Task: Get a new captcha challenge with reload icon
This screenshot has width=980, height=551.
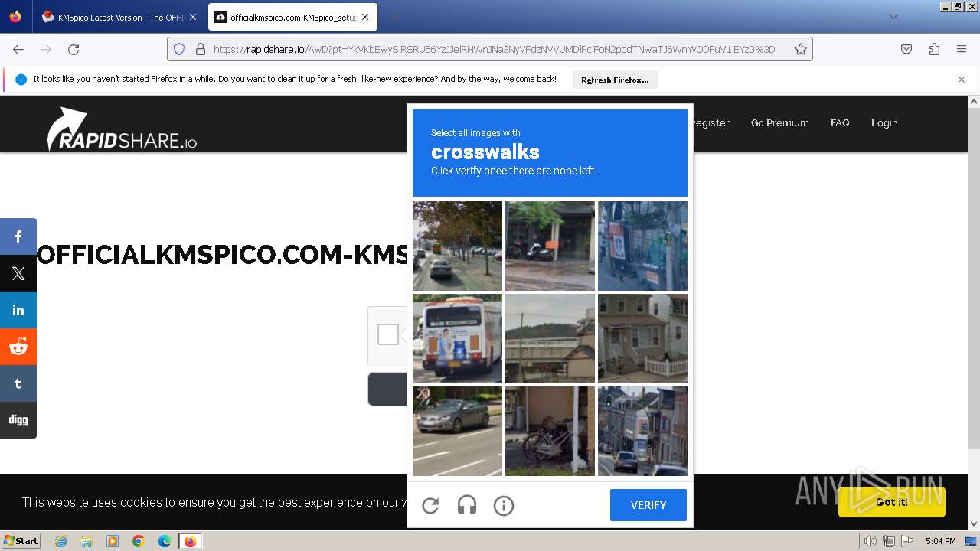Action: click(x=430, y=505)
